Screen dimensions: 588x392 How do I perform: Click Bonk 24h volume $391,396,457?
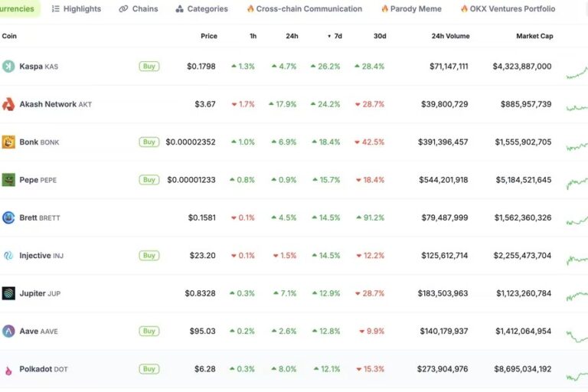tap(443, 142)
